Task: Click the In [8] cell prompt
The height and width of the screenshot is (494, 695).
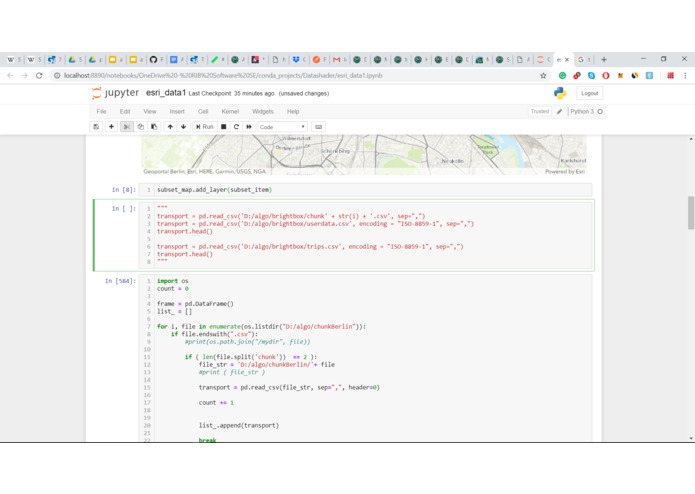Action: [x=124, y=190]
